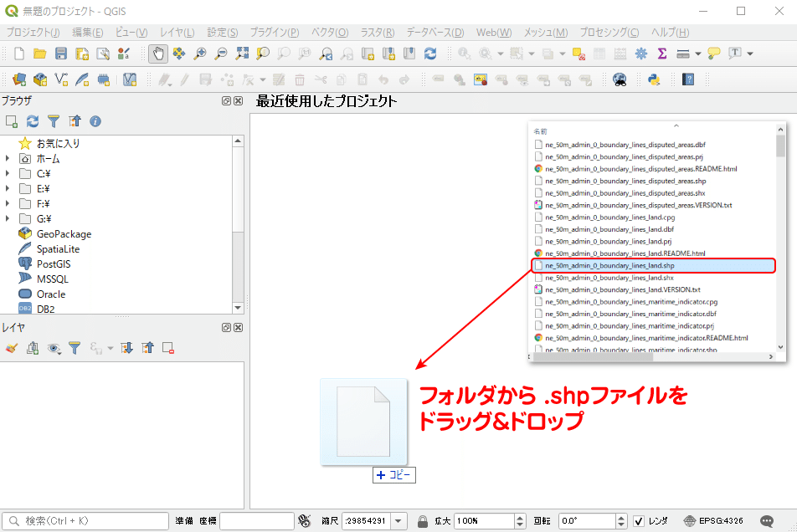Collapse all in the Browser panel
Viewport: 797px width, 532px height.
click(x=75, y=121)
